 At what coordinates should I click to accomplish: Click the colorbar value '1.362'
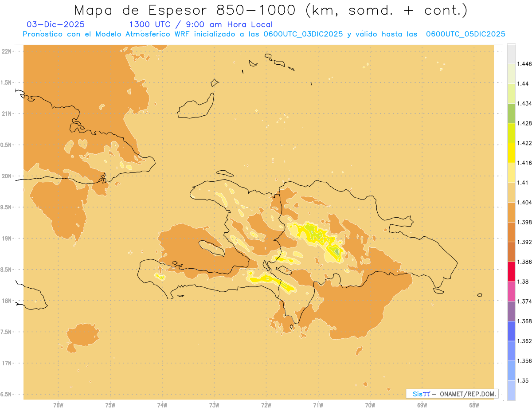click(525, 341)
